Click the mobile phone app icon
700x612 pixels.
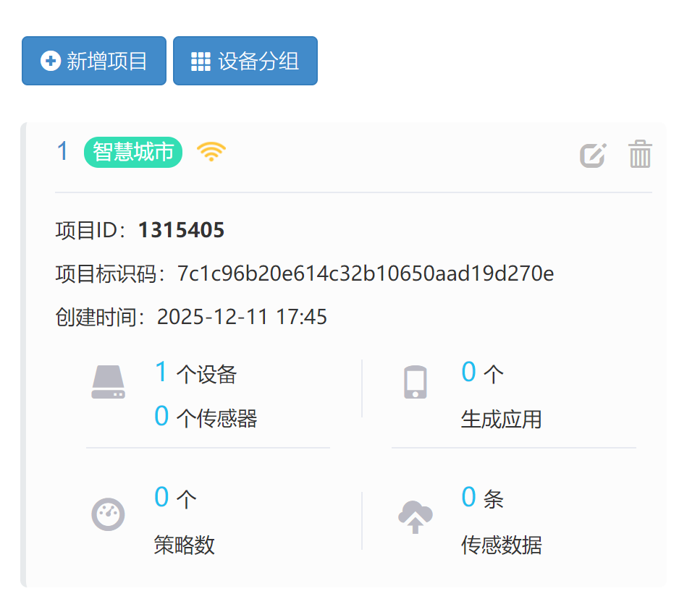[416, 382]
